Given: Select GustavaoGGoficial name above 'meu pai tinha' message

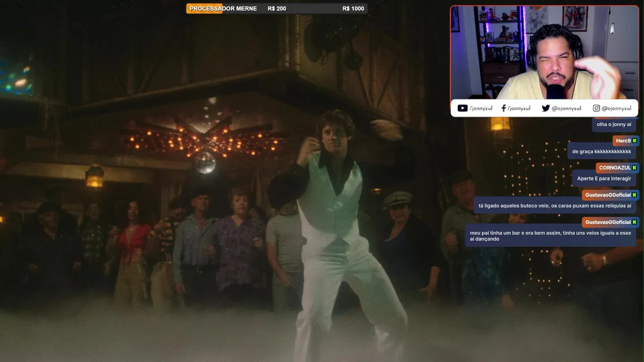Looking at the screenshot, I should pyautogui.click(x=608, y=222).
